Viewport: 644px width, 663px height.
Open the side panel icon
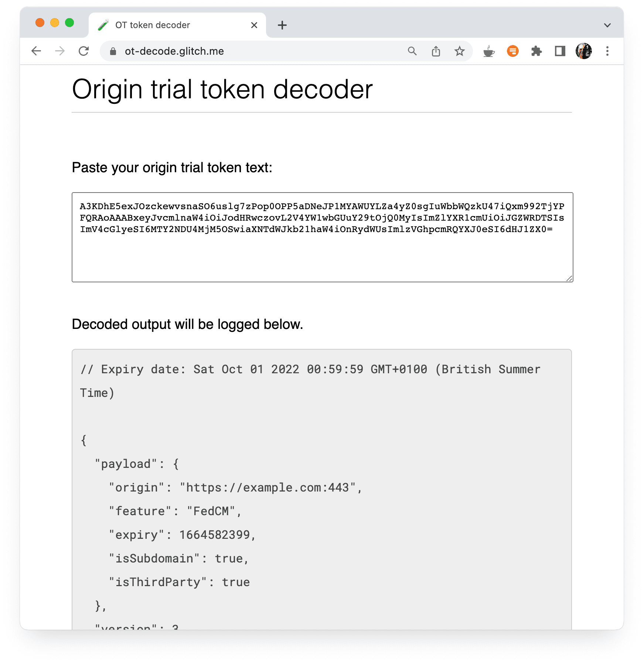[560, 51]
